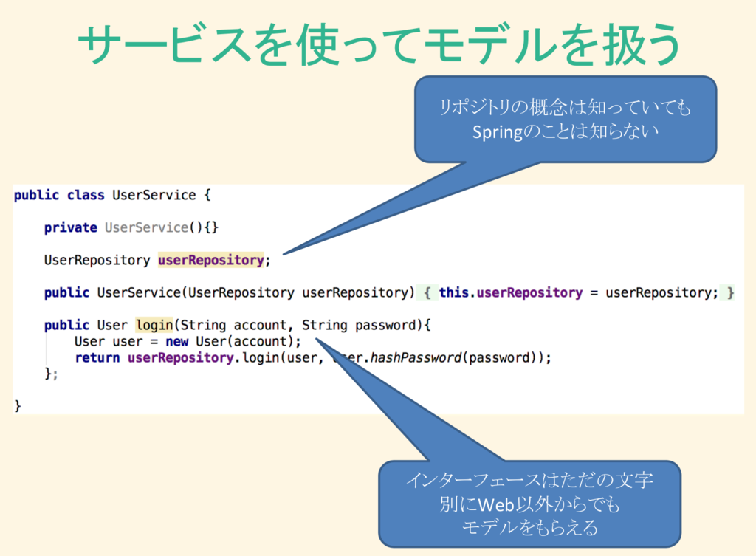Image resolution: width=756 pixels, height=556 pixels.
Task: Click the "class" keyword in the class declaration
Action: click(x=86, y=195)
